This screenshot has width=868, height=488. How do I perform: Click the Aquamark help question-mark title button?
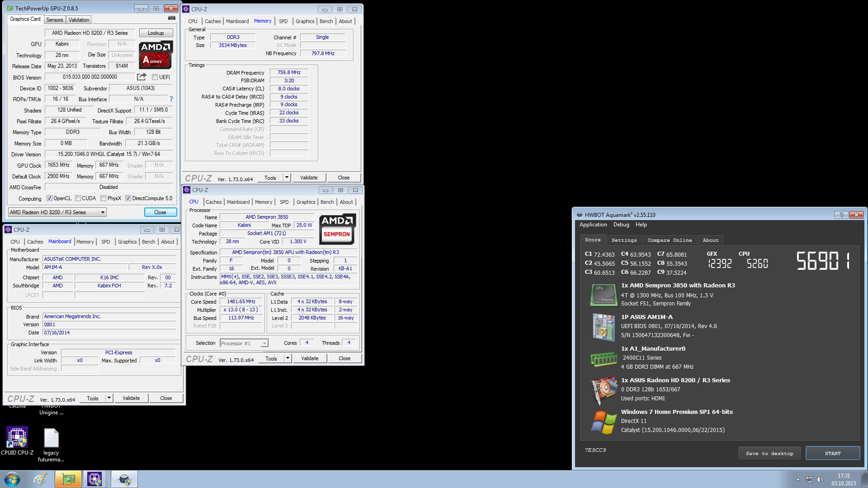(841, 215)
